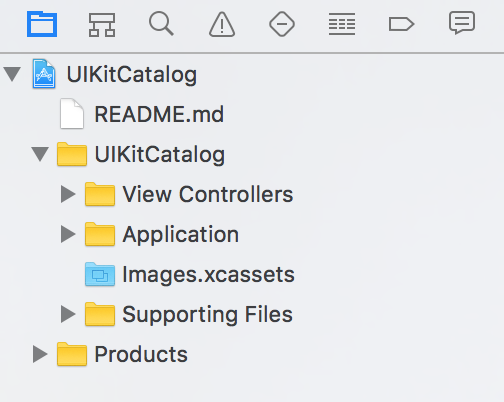Select the UIKitCatalog project file
The height and width of the screenshot is (402, 504).
[x=115, y=74]
